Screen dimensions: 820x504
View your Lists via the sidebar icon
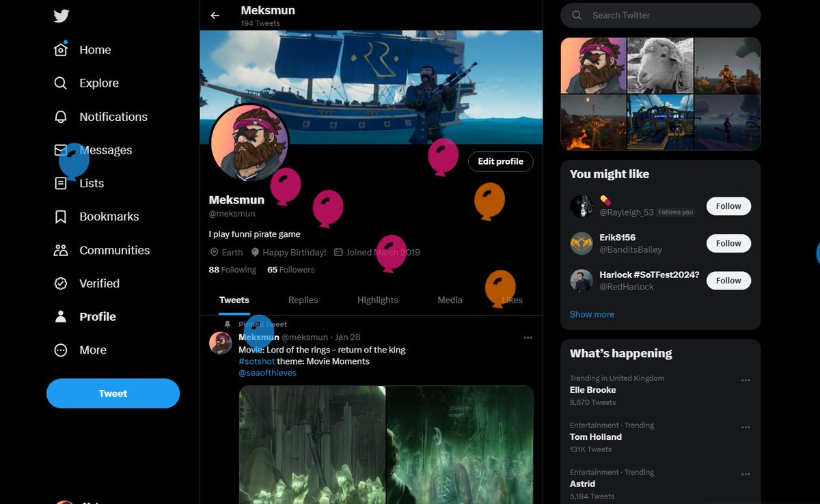91,183
